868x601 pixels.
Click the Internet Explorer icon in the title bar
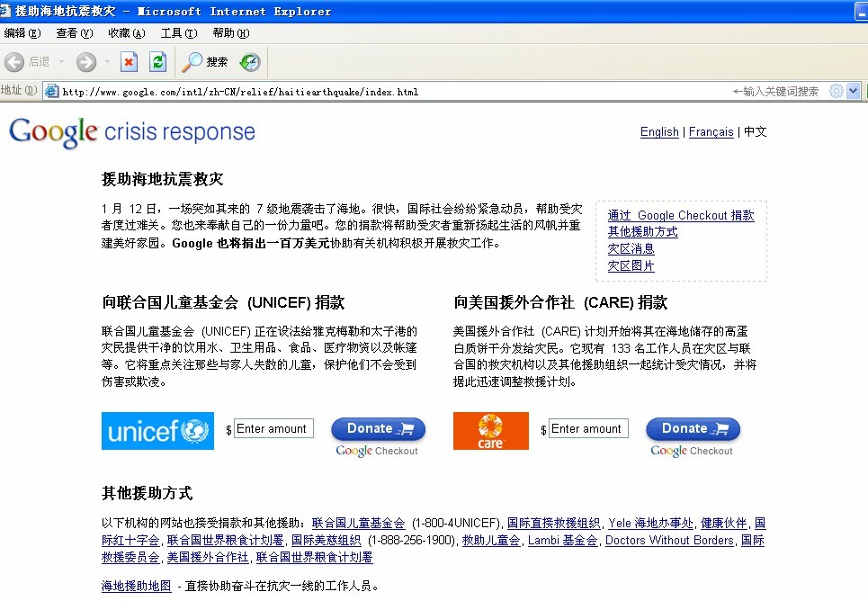(x=5, y=11)
